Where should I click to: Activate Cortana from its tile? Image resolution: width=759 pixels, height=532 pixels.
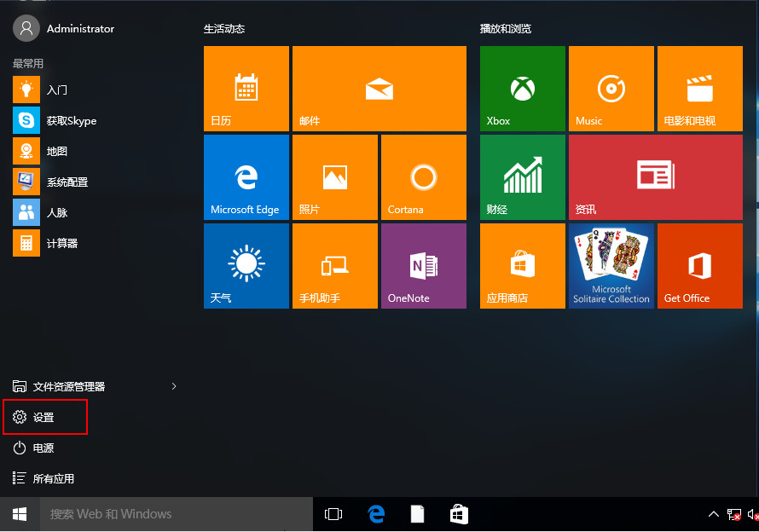pyautogui.click(x=423, y=176)
